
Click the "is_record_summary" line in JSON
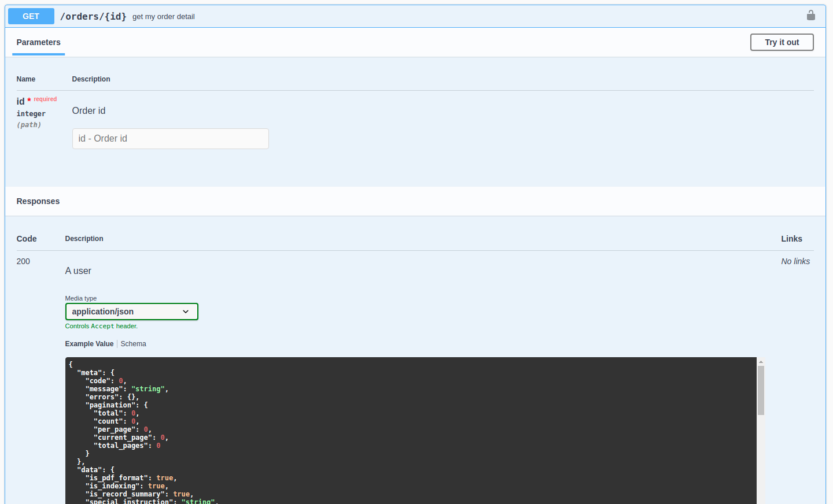[139, 494]
